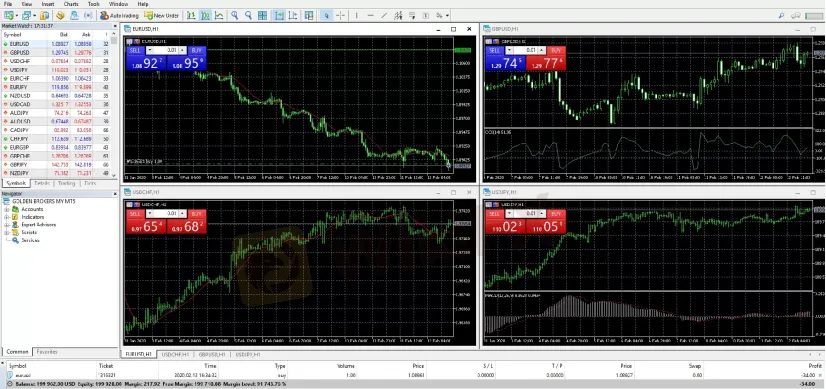Select the equidistant channel tool
The height and width of the screenshot is (389, 826).
tap(399, 16)
